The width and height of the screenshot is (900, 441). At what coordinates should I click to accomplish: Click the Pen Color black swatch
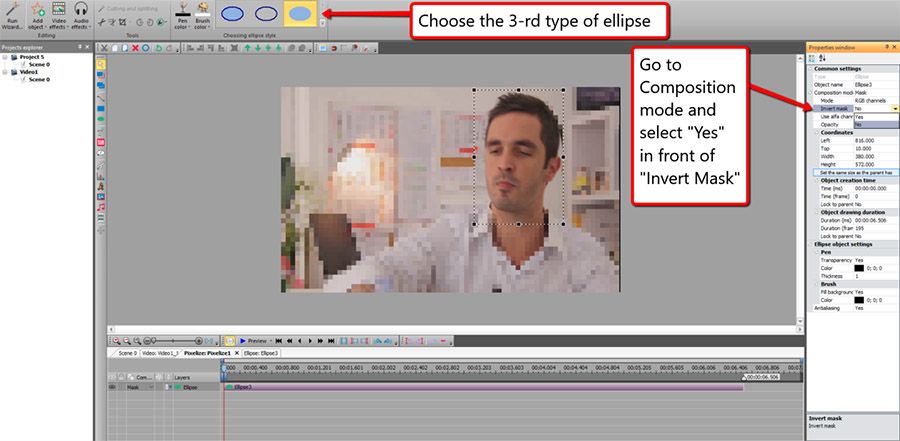(x=859, y=268)
